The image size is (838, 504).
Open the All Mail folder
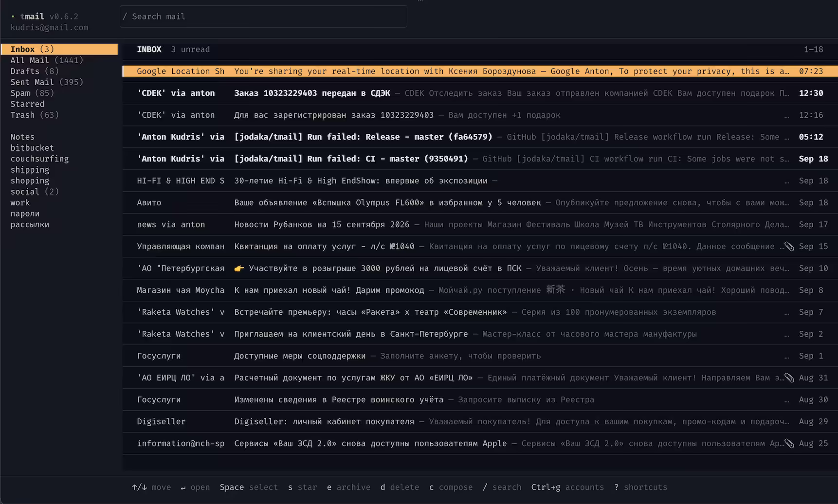tap(47, 60)
